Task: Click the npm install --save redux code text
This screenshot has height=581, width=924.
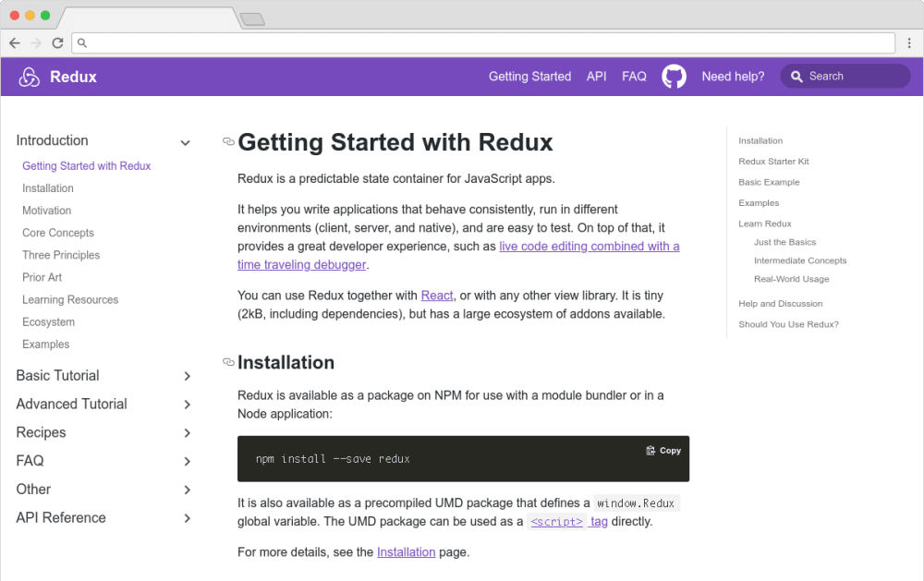Action: pos(333,459)
